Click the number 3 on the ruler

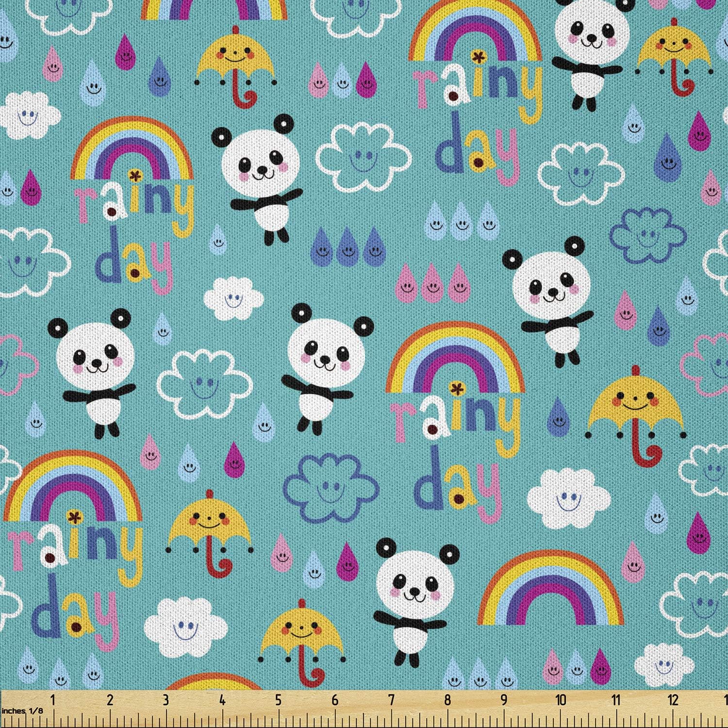[166, 700]
